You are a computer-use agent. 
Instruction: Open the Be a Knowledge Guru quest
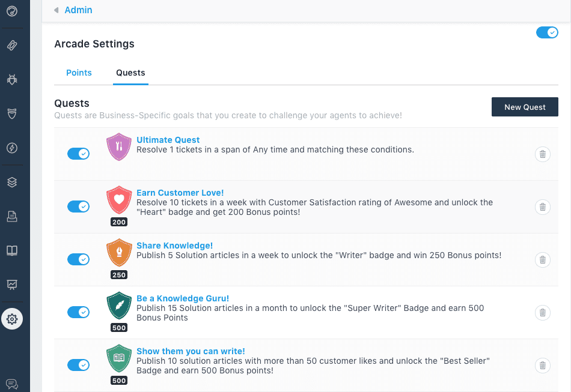click(x=182, y=298)
